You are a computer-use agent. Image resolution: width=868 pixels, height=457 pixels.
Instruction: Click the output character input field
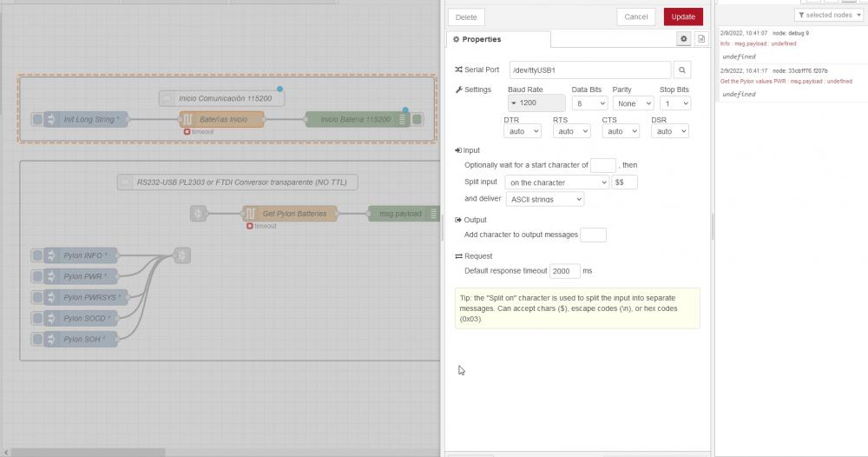point(593,235)
